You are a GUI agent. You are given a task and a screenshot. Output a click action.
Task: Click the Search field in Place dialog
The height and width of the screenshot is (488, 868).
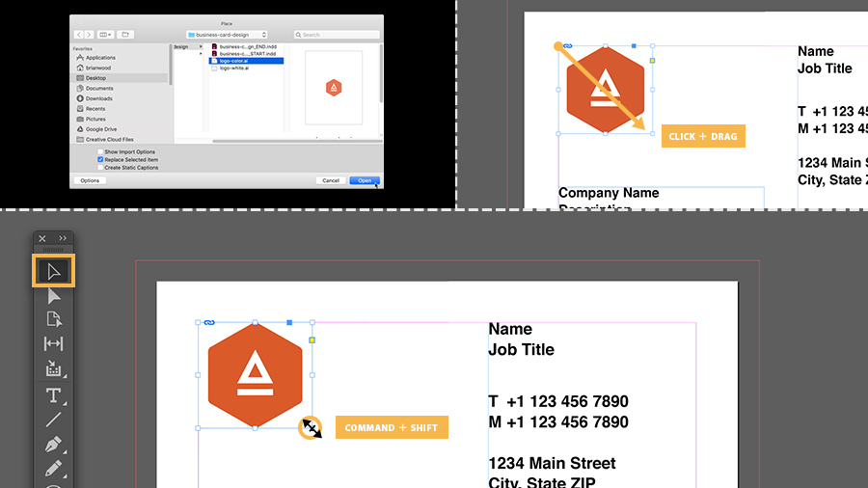[x=337, y=35]
